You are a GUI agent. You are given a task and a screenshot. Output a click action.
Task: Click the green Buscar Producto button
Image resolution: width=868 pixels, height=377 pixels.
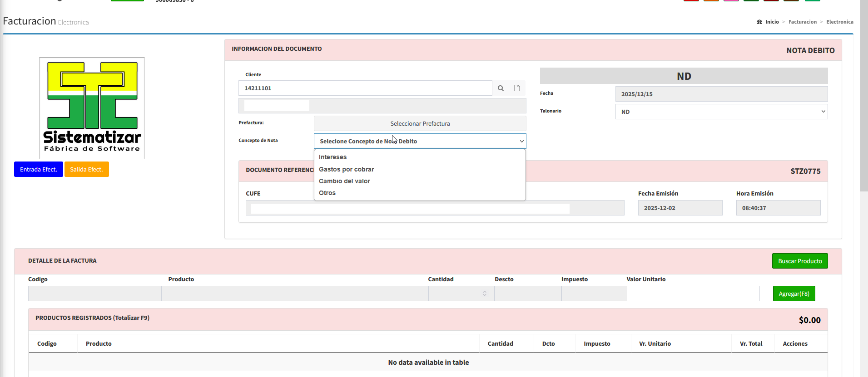[x=800, y=261]
